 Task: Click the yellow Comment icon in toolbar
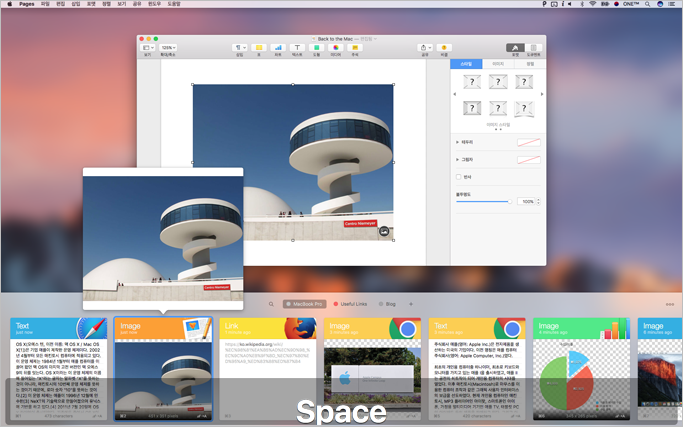click(355, 47)
